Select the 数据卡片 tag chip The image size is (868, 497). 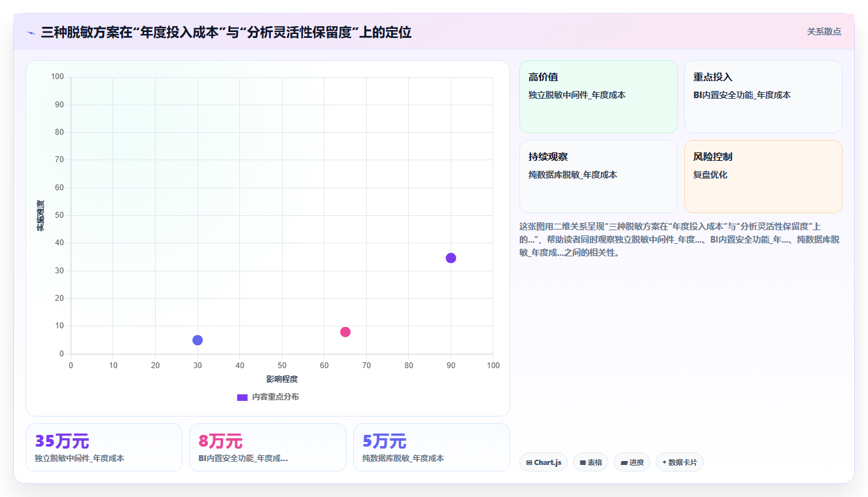(680, 462)
